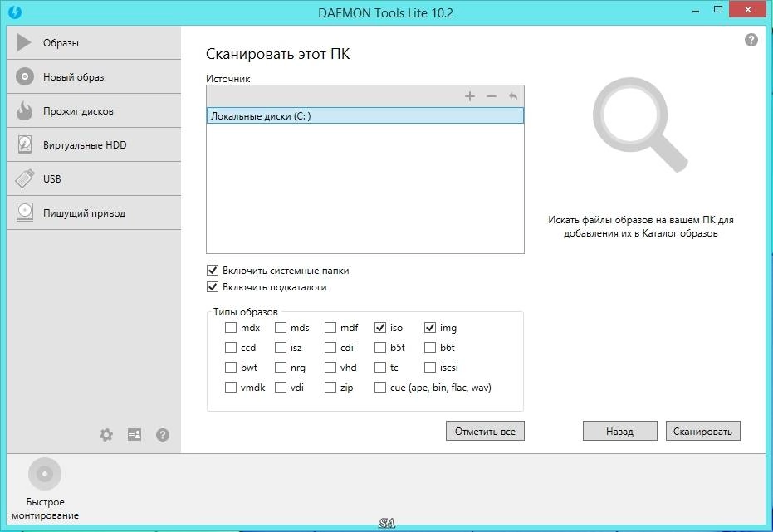The height and width of the screenshot is (532, 773).
Task: Open the Образы section icon
Action: (23, 42)
